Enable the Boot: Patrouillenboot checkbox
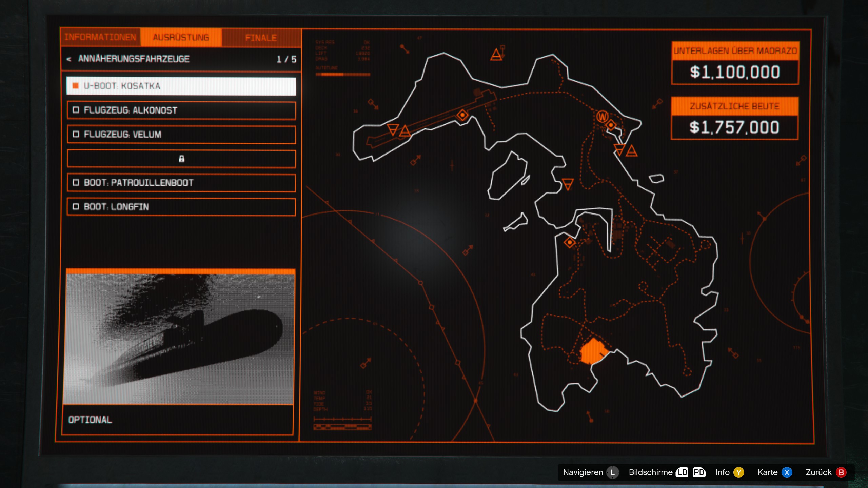 [76, 183]
